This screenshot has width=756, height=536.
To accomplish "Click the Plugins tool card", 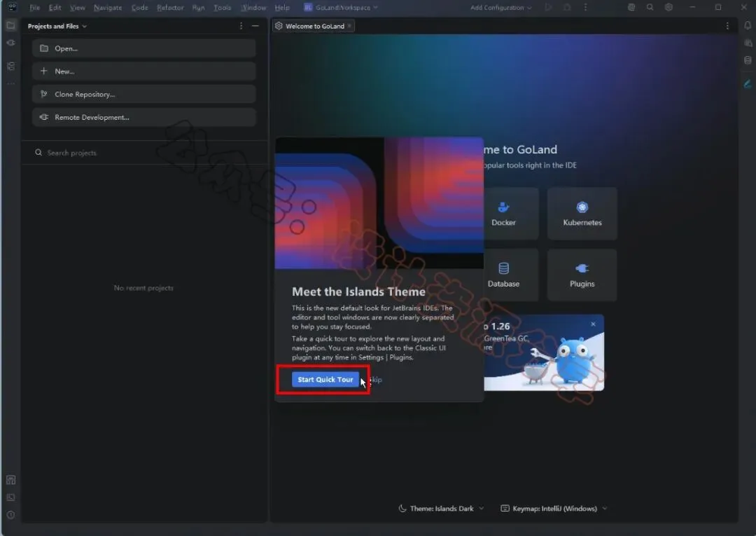I will coord(582,275).
